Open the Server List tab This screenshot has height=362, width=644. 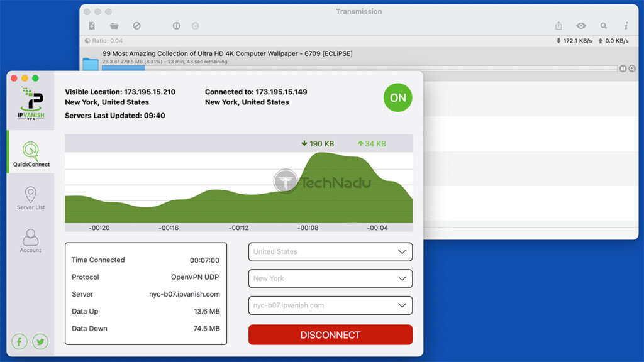31,198
